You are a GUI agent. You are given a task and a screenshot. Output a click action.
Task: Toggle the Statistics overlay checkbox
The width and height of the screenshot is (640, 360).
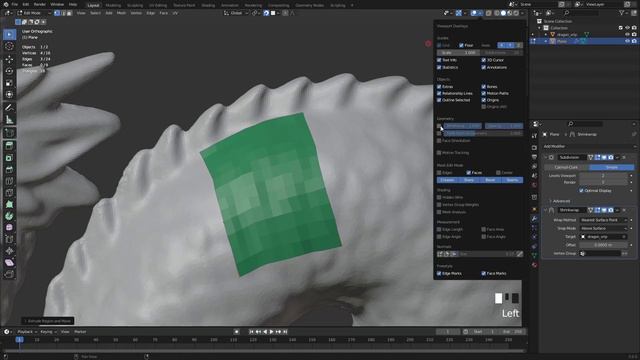[x=439, y=67]
